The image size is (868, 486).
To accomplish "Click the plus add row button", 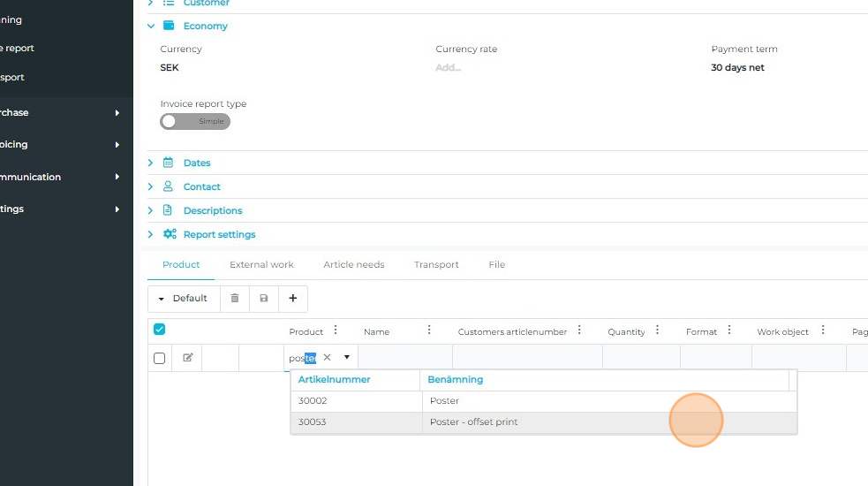I will [293, 299].
